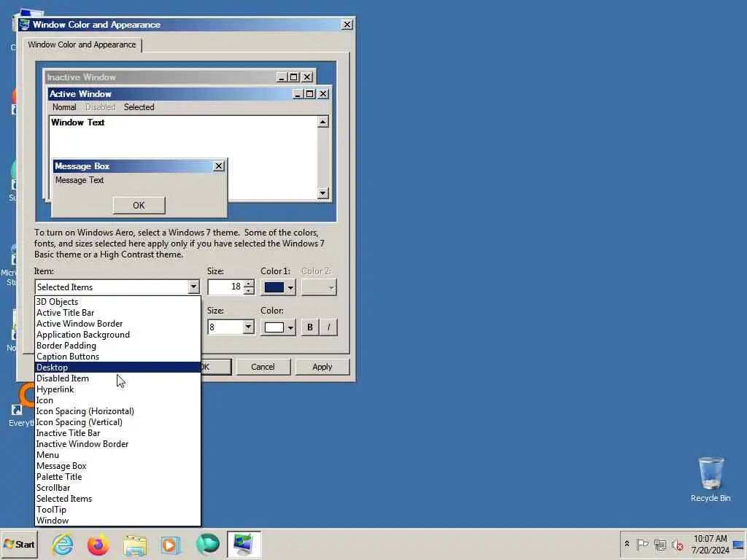Screen dimensions: 747x560
Task: Click the preview 'Active Window' title bar
Action: click(169, 94)
